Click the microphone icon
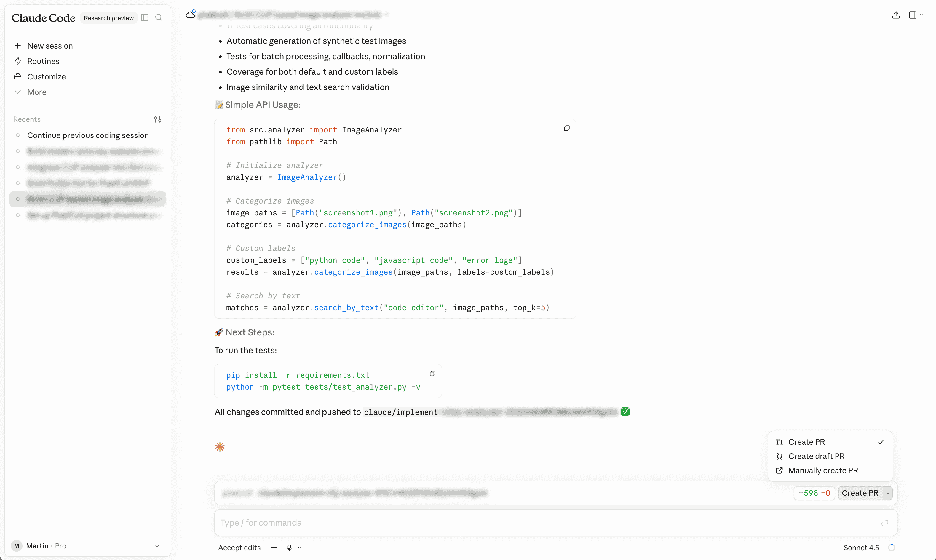Viewport: 936px width, 560px height. 289,548
